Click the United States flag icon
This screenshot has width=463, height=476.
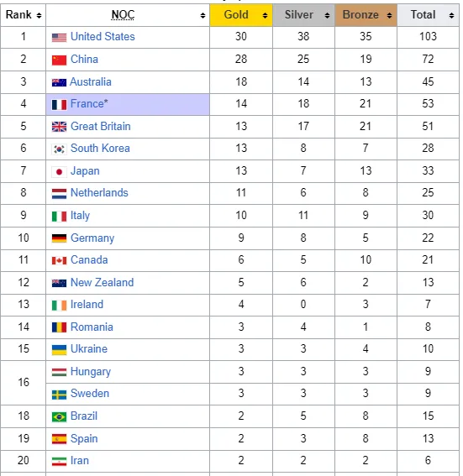point(59,37)
